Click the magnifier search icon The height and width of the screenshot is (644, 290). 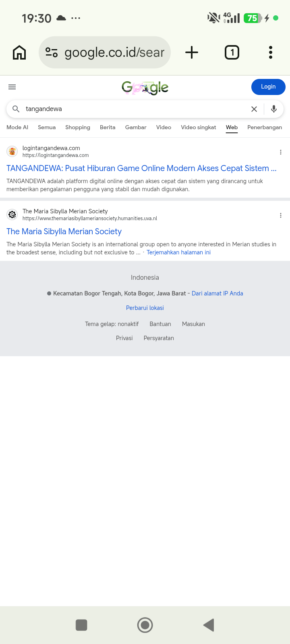pos(16,109)
